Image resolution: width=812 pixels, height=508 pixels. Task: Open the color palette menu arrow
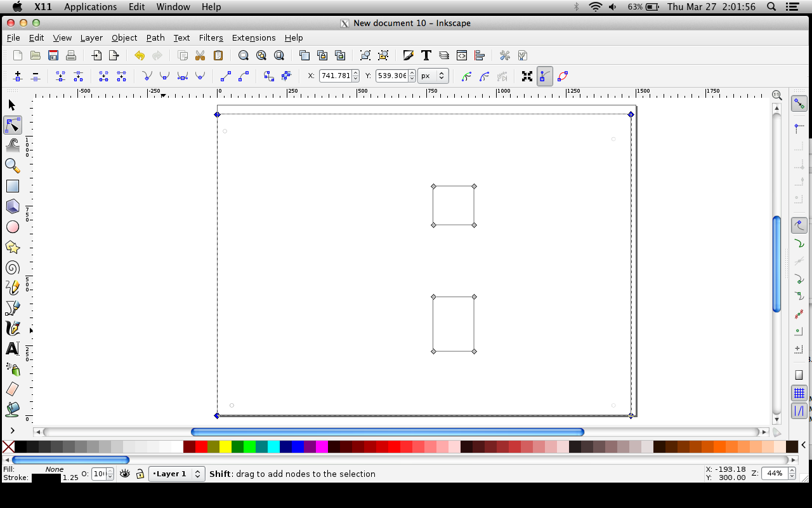(804, 445)
